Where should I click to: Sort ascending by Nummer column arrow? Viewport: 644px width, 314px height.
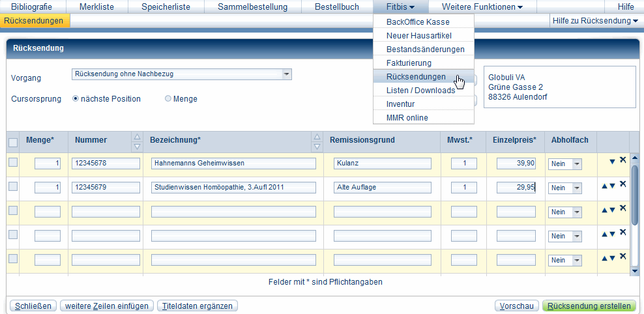(137, 137)
